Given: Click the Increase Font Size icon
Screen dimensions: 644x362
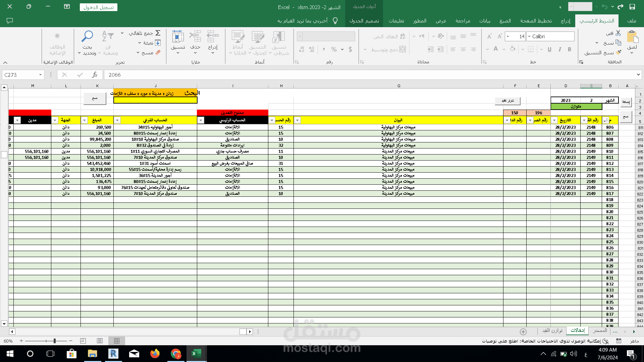Looking at the screenshot, I should coord(499,36).
